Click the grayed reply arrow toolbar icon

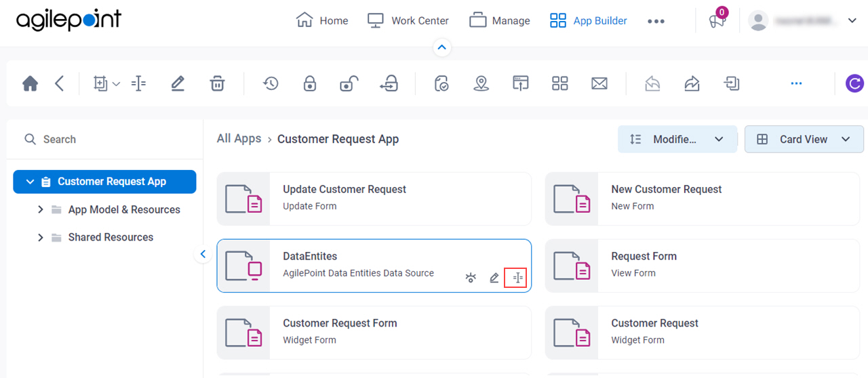(652, 83)
